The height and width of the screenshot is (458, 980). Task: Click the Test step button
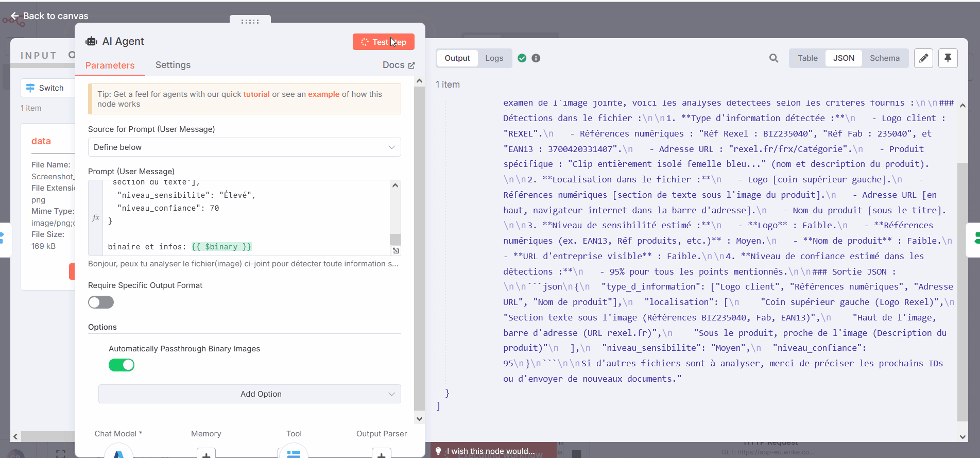(384, 42)
